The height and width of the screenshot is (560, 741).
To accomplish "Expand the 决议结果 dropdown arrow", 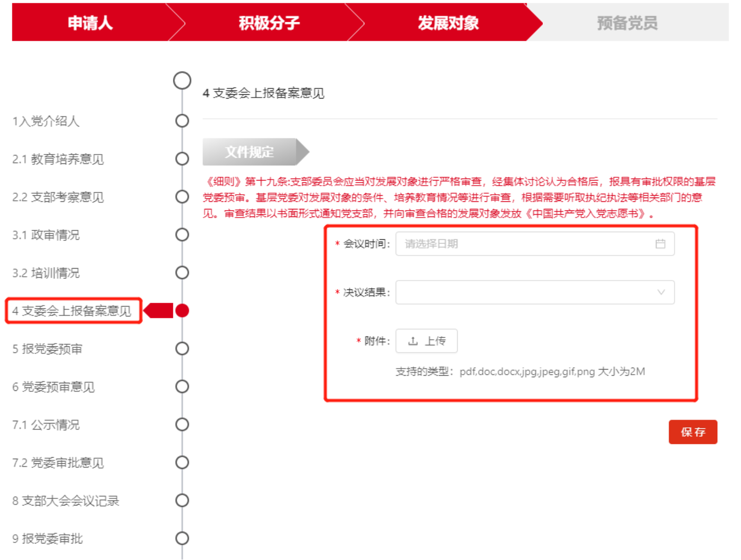I will point(661,292).
